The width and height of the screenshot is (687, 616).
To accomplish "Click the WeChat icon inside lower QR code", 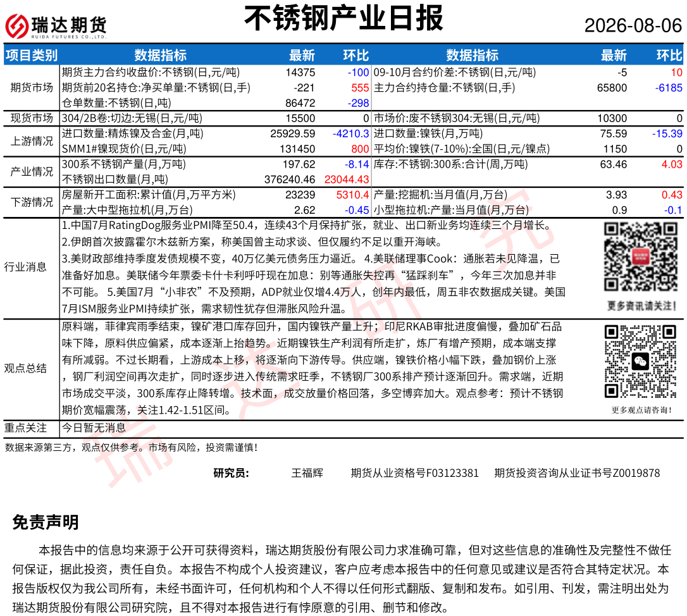I will point(641,362).
